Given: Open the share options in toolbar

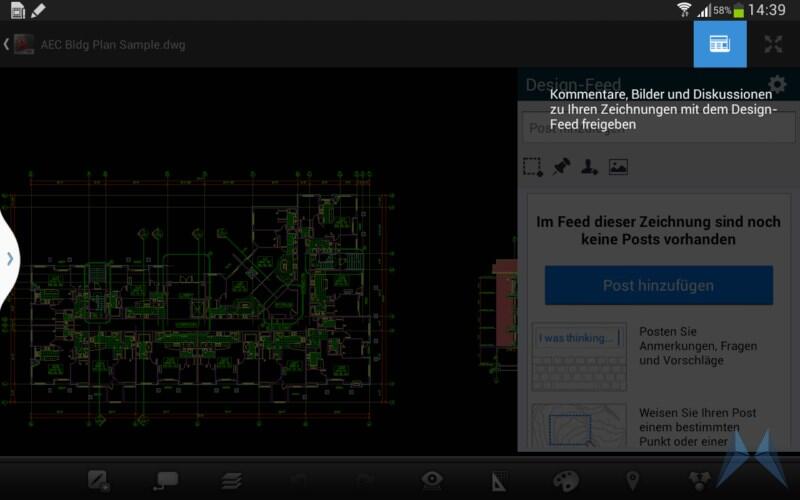Looking at the screenshot, I should 699,480.
